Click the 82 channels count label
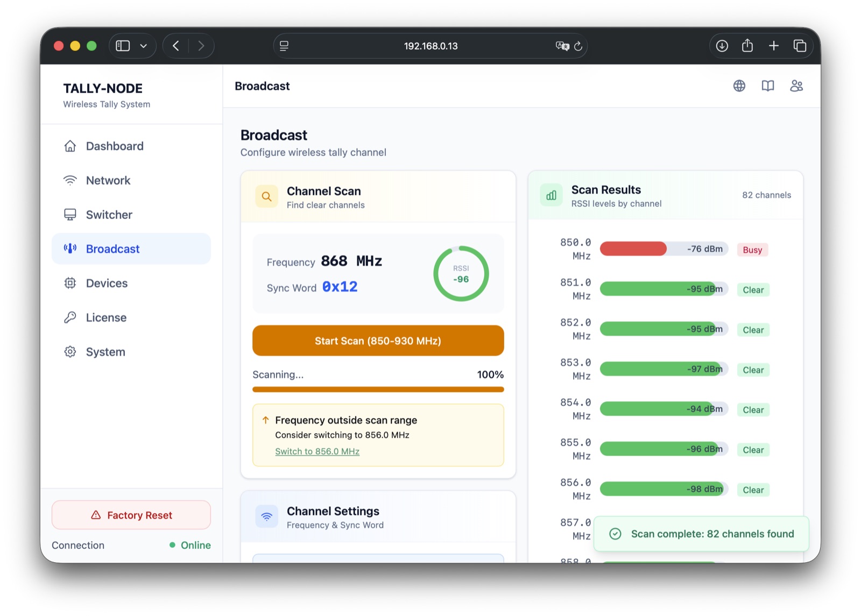The width and height of the screenshot is (861, 616). 766,195
